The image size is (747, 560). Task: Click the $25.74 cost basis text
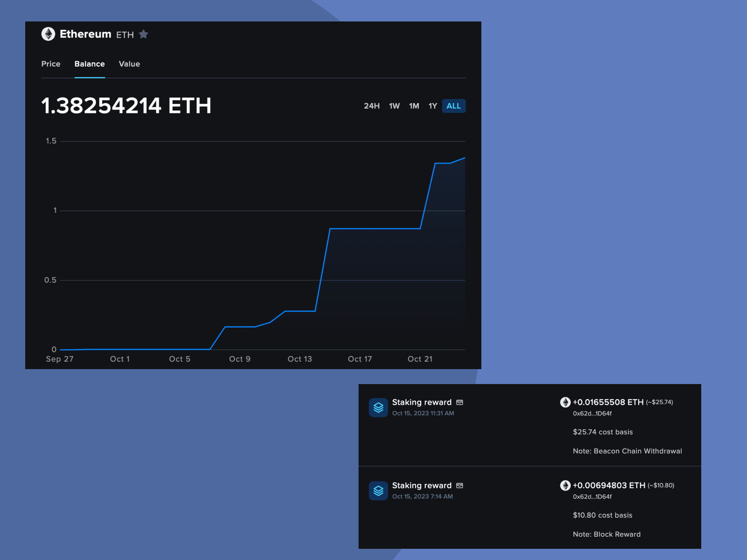coord(603,432)
